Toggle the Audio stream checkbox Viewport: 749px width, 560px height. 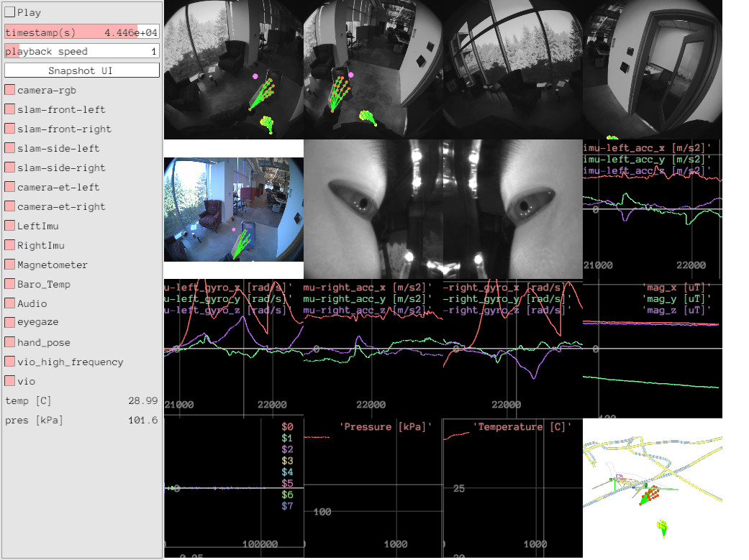click(x=10, y=303)
